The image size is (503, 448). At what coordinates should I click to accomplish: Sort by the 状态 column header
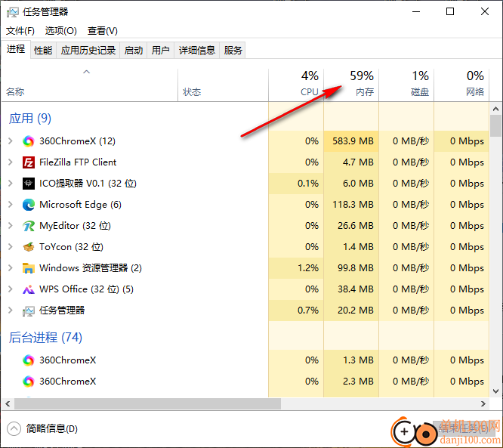[223, 85]
